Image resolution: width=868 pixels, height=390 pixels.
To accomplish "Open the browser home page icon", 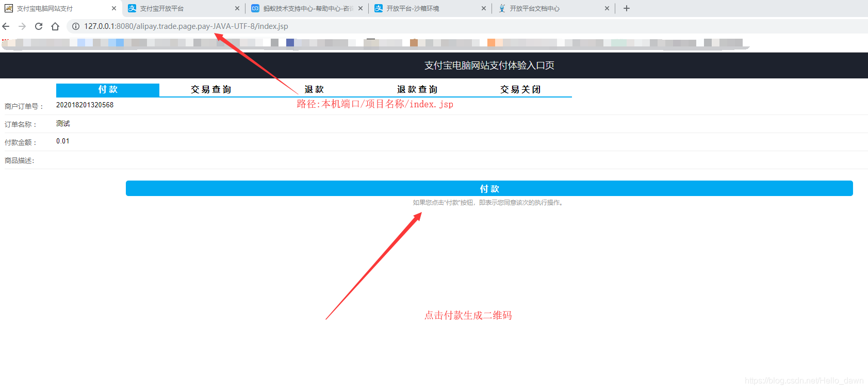I will point(55,26).
